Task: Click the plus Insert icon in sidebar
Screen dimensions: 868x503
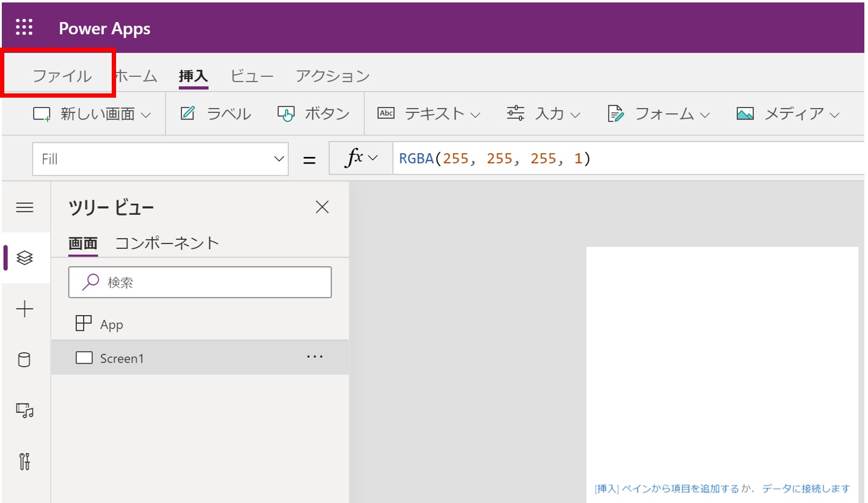Action: [x=24, y=309]
